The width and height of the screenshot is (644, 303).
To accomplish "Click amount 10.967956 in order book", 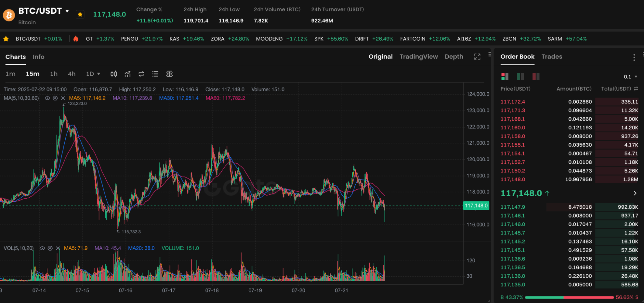I will tap(578, 179).
